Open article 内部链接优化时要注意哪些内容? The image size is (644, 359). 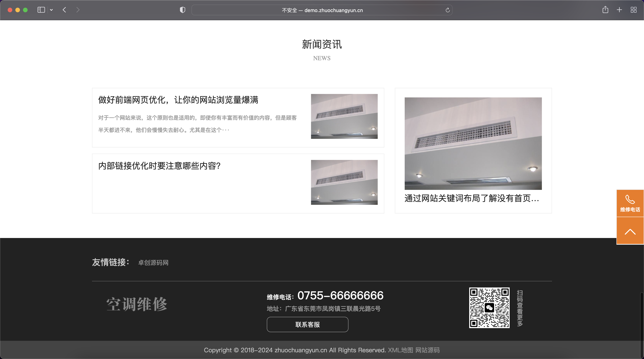pos(159,166)
